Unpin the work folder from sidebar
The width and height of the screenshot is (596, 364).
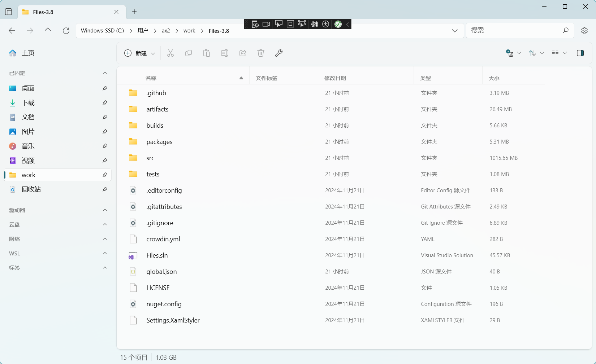[x=105, y=175]
